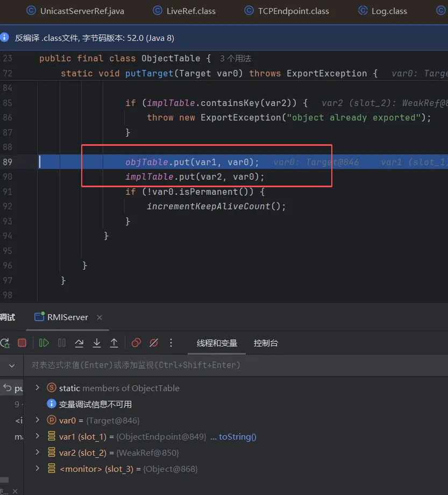Screen dimensions: 448x495
Task: Click the toString() link for var1
Action: click(237, 437)
